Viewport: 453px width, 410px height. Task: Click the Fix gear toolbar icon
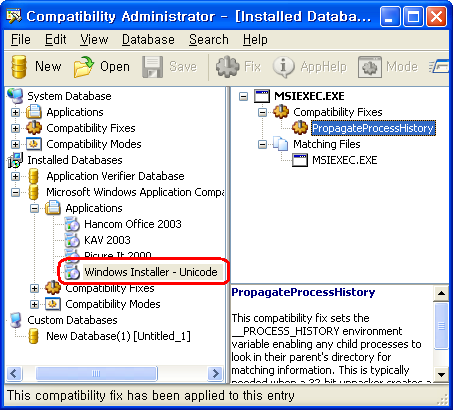click(228, 67)
